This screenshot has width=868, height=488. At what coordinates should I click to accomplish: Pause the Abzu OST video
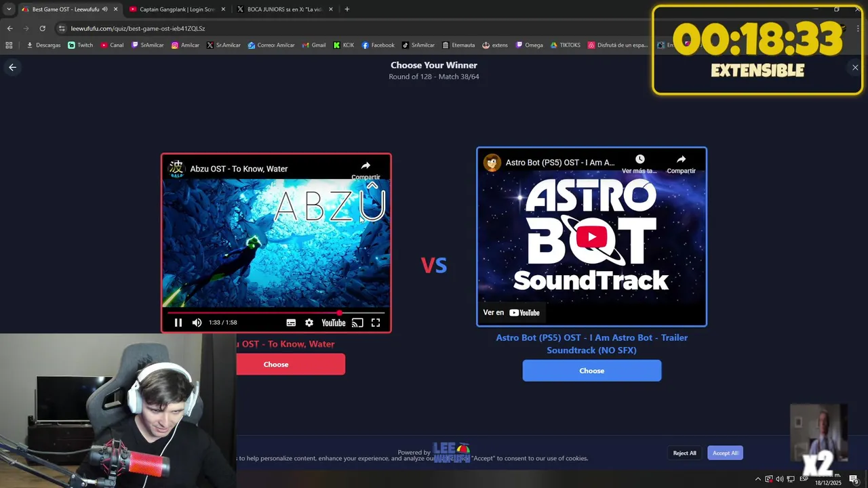178,323
